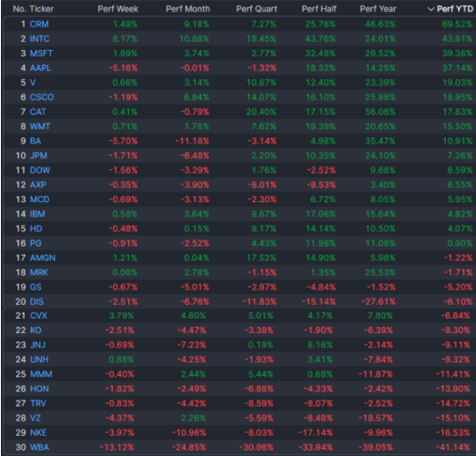Image resolution: width=476 pixels, height=456 pixels.
Task: Select DIS's -27.61% yearly performance
Action: point(379,301)
